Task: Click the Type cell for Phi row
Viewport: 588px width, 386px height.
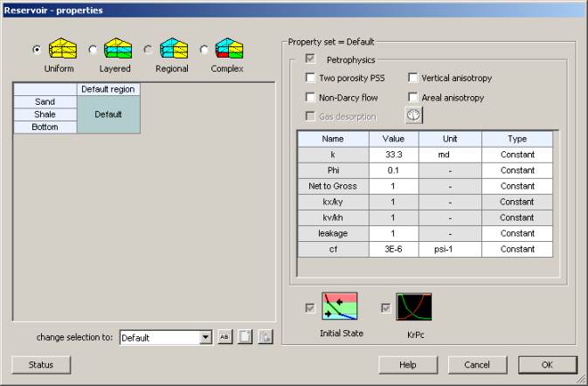Action: [x=517, y=170]
